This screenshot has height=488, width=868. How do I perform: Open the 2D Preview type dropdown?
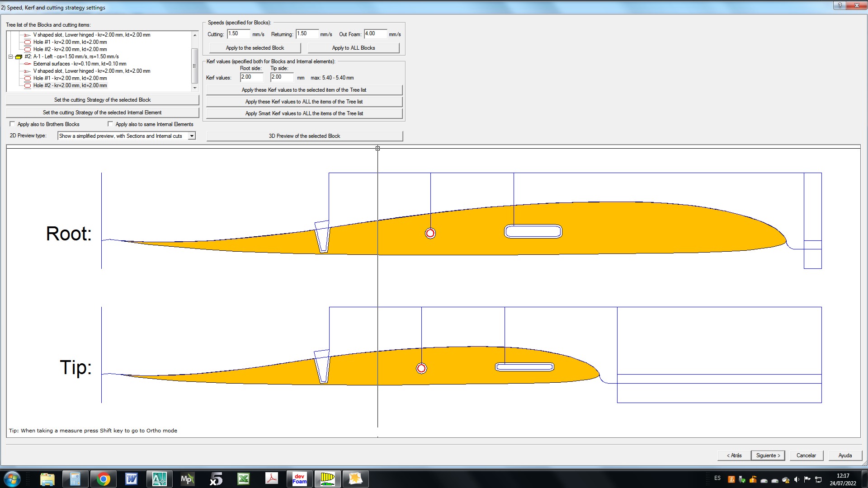click(192, 136)
